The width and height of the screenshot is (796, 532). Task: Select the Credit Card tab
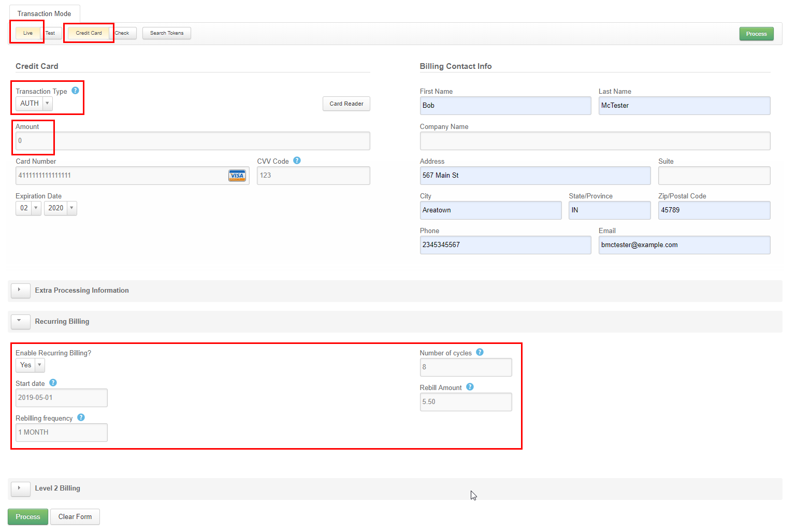(89, 33)
